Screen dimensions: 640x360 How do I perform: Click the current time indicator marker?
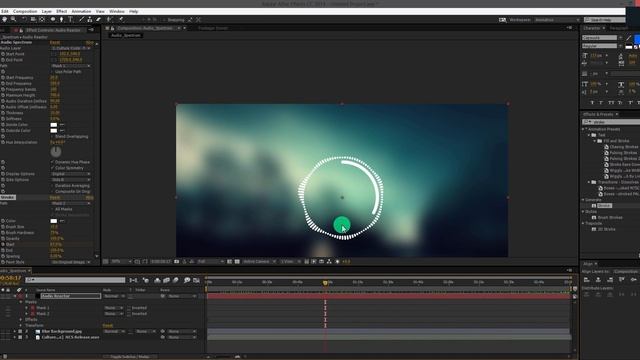coord(325,282)
